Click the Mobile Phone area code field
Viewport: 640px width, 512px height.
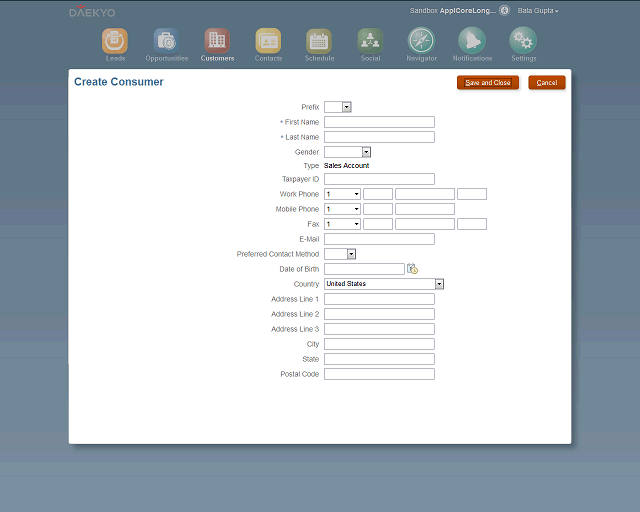pyautogui.click(x=378, y=209)
